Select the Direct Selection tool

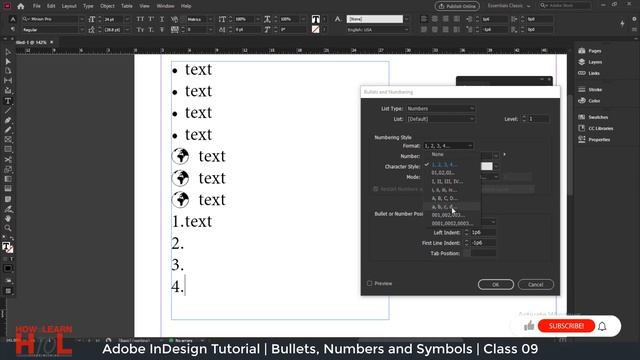click(8, 62)
